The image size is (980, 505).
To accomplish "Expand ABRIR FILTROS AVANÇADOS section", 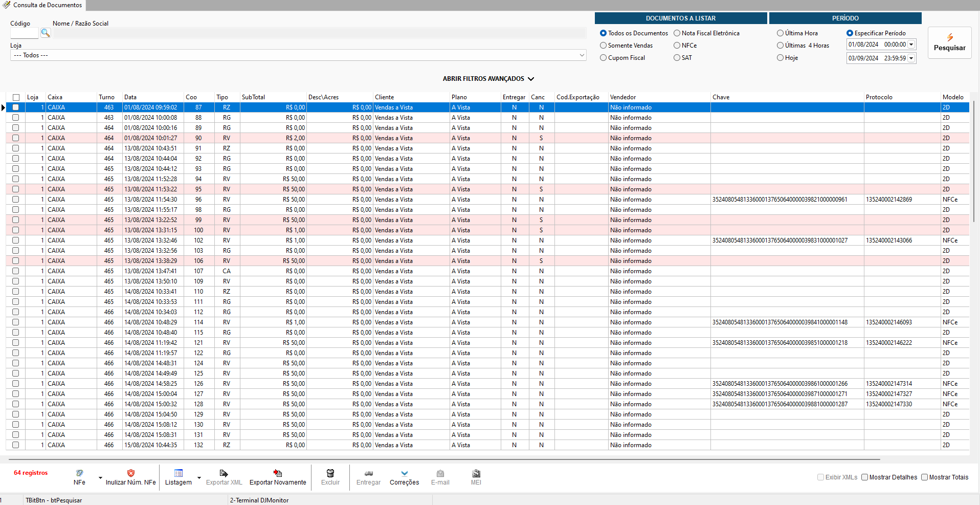I will 488,79.
